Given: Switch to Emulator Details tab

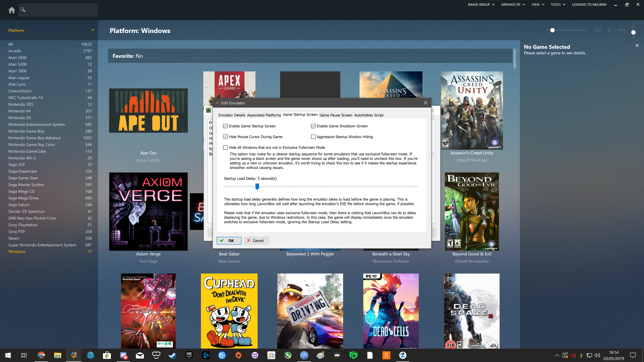Looking at the screenshot, I should coord(231,115).
